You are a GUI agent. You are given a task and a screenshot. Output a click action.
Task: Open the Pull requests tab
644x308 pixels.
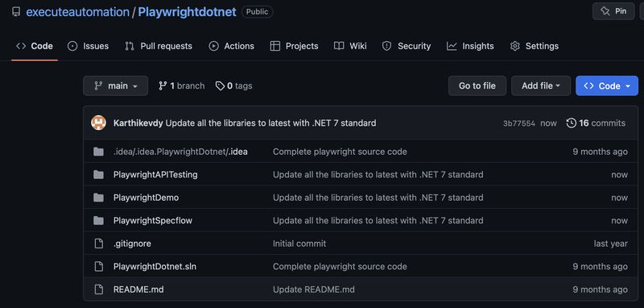point(159,46)
